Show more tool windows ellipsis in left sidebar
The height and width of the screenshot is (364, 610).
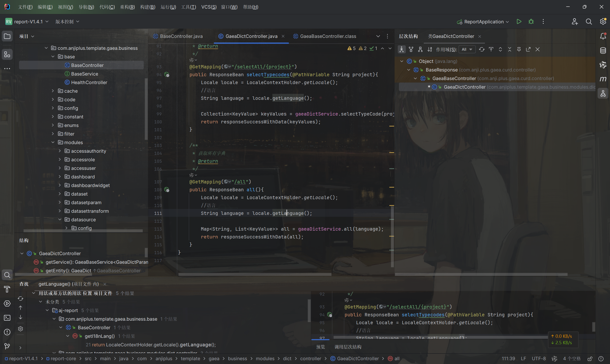(x=7, y=69)
